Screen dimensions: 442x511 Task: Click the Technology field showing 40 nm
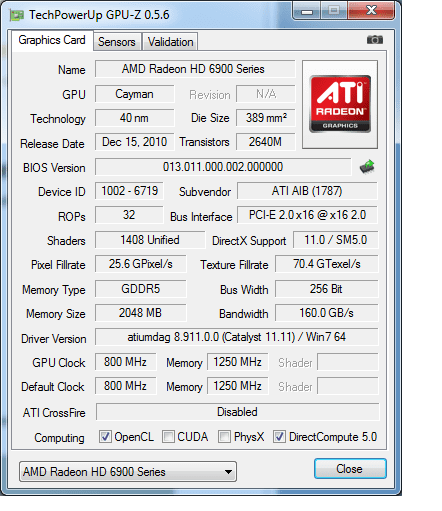click(x=134, y=118)
